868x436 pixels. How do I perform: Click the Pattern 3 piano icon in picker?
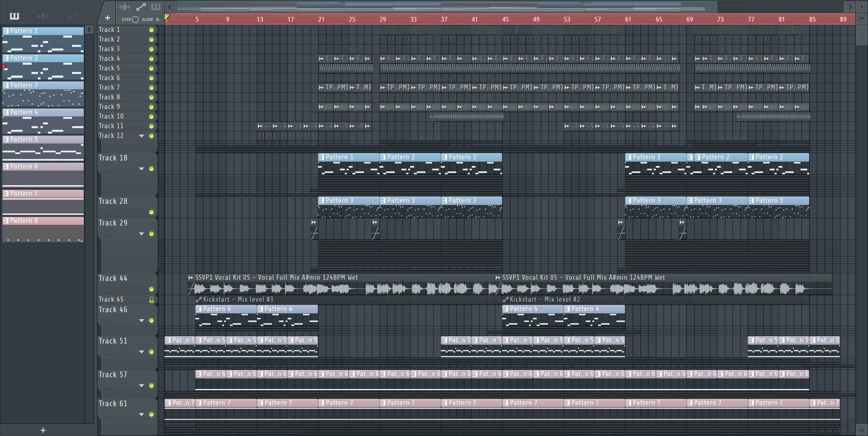click(6, 85)
